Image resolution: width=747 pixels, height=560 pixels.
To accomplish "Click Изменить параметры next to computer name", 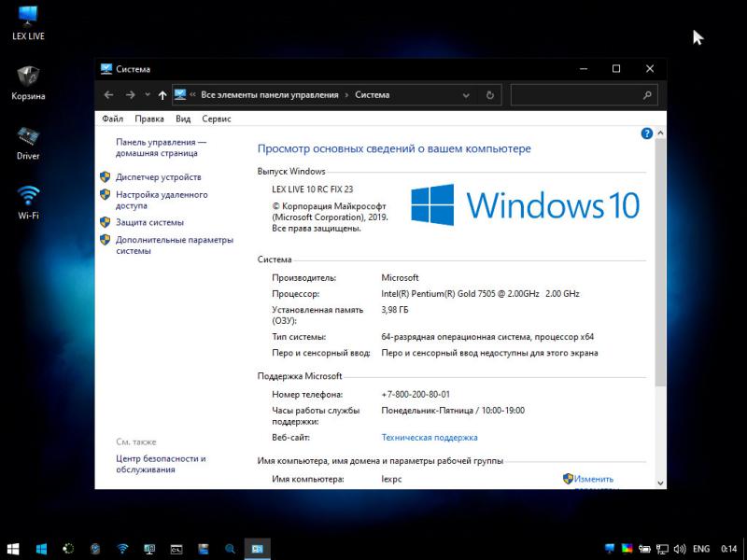I will [594, 479].
